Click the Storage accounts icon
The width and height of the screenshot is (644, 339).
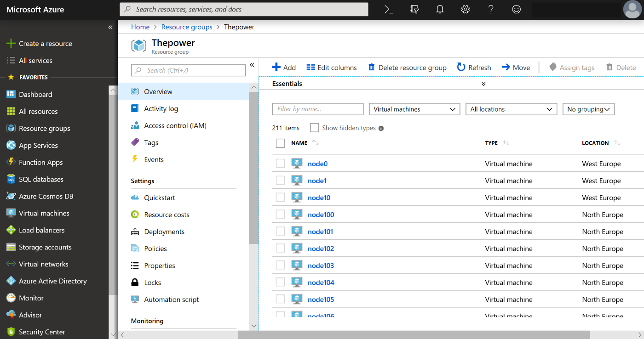[11, 247]
